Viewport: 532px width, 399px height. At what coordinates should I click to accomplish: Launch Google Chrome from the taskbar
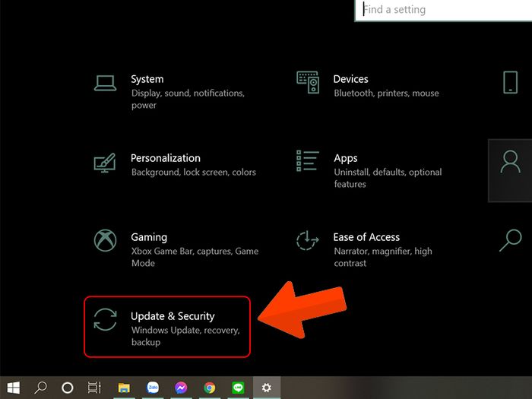pos(210,388)
